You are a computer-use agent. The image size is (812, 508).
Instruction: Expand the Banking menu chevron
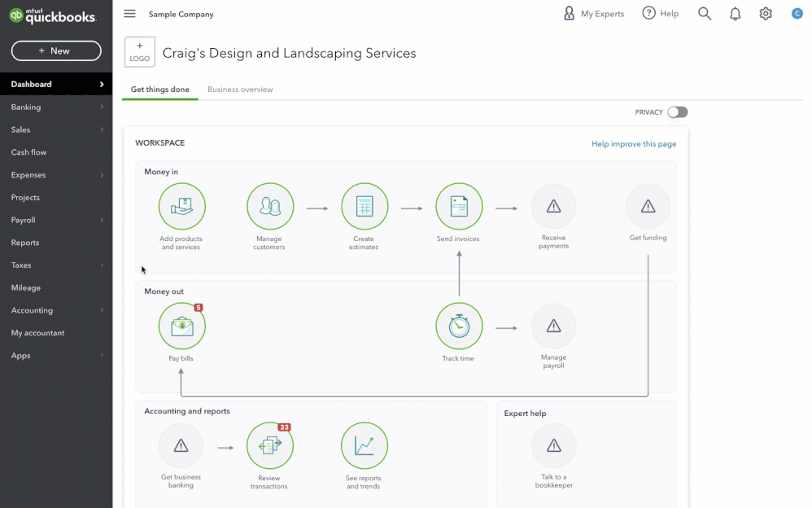tap(102, 107)
